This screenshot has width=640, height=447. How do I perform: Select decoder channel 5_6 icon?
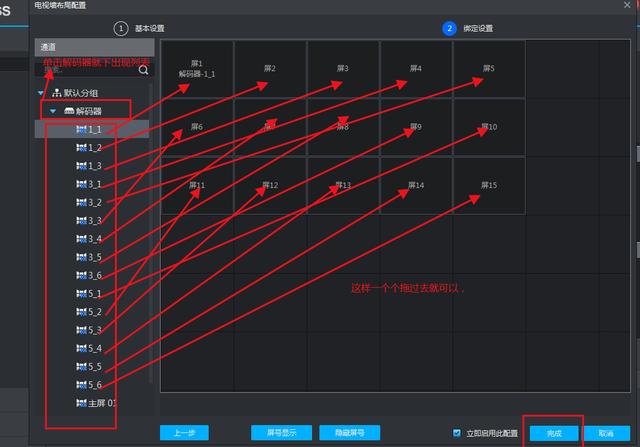tap(81, 385)
